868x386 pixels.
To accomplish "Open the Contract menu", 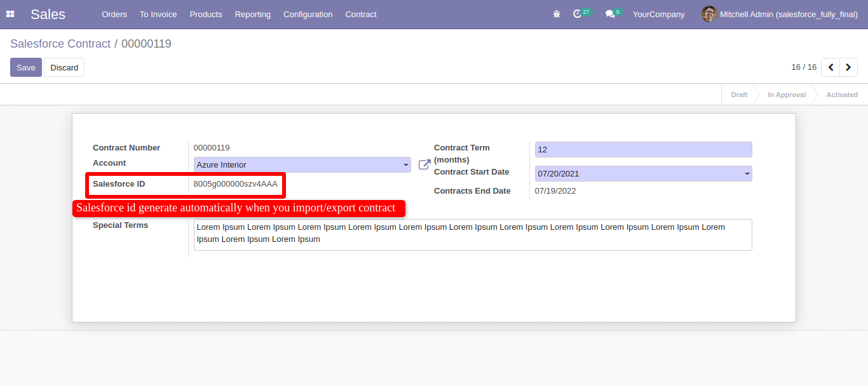I will [361, 14].
